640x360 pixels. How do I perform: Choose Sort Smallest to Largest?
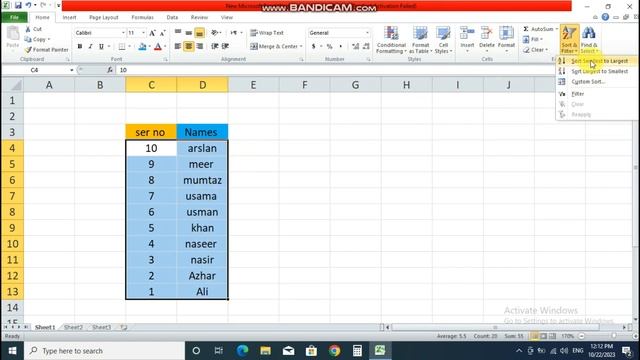pyautogui.click(x=596, y=61)
